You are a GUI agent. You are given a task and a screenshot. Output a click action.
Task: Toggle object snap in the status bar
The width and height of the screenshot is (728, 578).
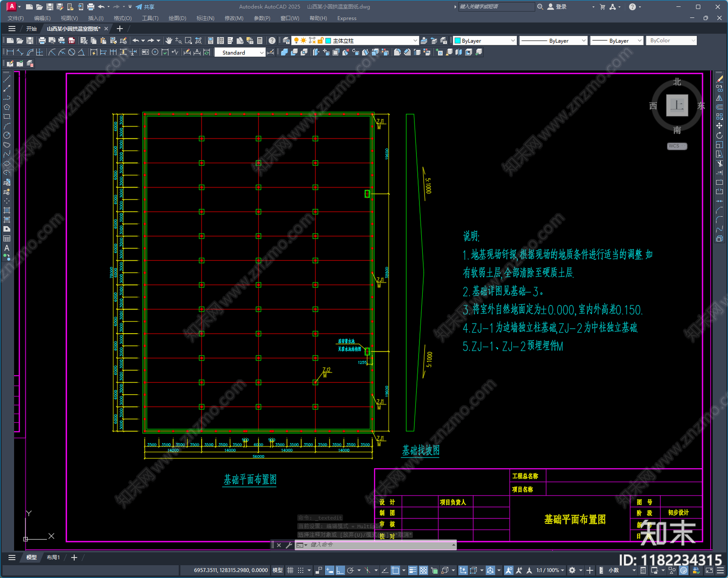(395, 570)
